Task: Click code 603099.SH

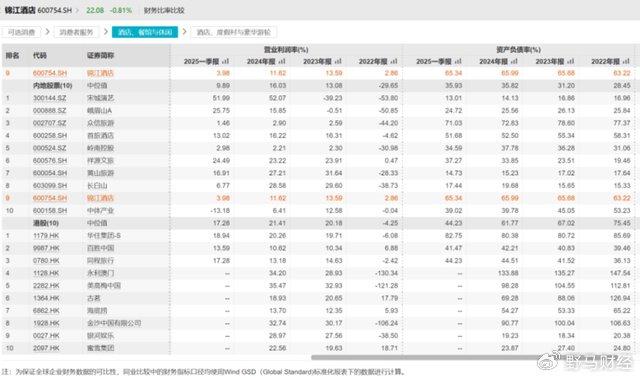Action: tap(50, 186)
